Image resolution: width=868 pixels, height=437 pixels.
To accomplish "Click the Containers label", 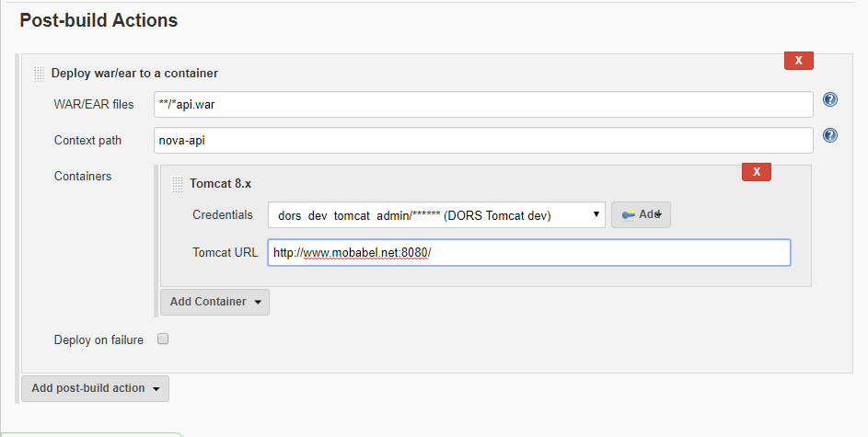I will point(83,176).
